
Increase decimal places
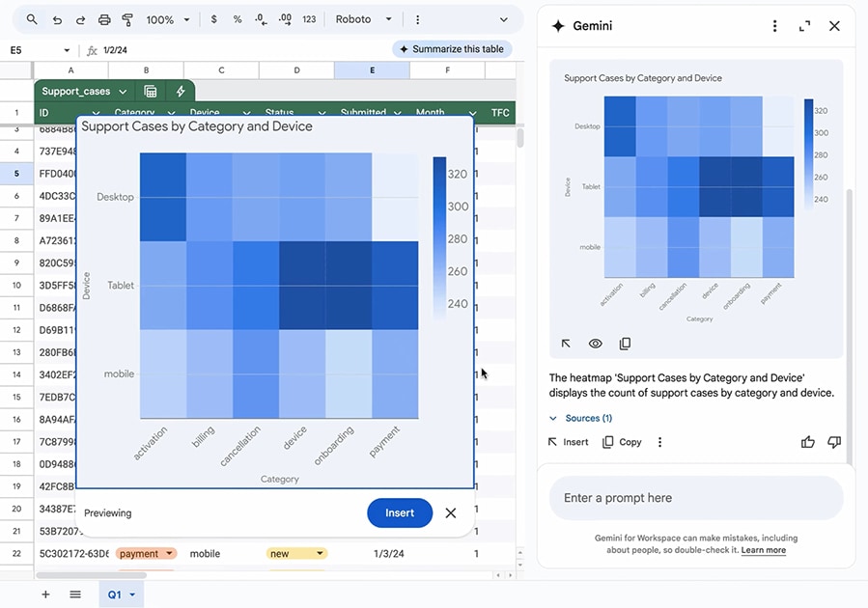point(285,19)
